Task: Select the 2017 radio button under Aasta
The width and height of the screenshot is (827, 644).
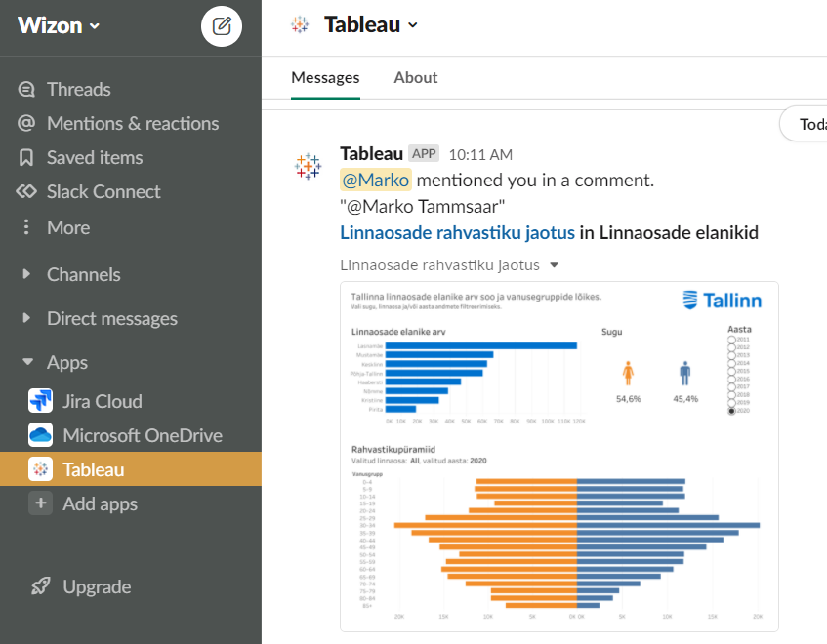Action: [731, 386]
